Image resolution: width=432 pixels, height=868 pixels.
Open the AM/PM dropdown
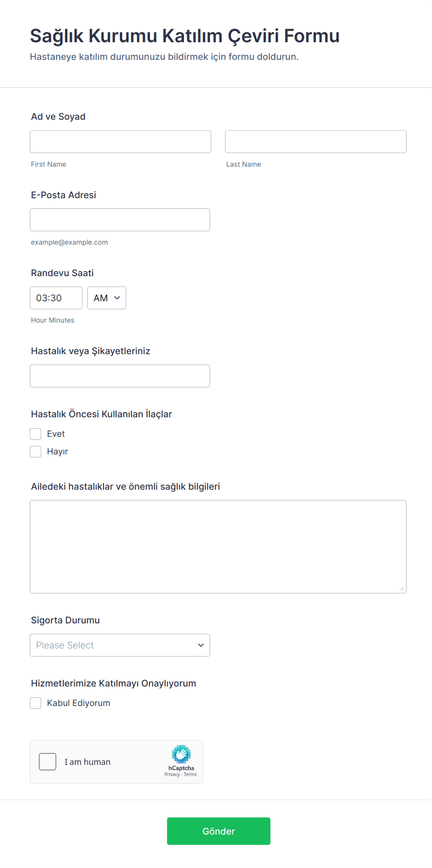tap(106, 298)
